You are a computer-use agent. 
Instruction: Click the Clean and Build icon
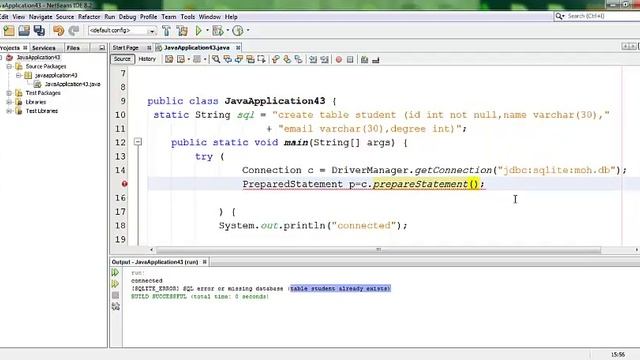pos(182,31)
